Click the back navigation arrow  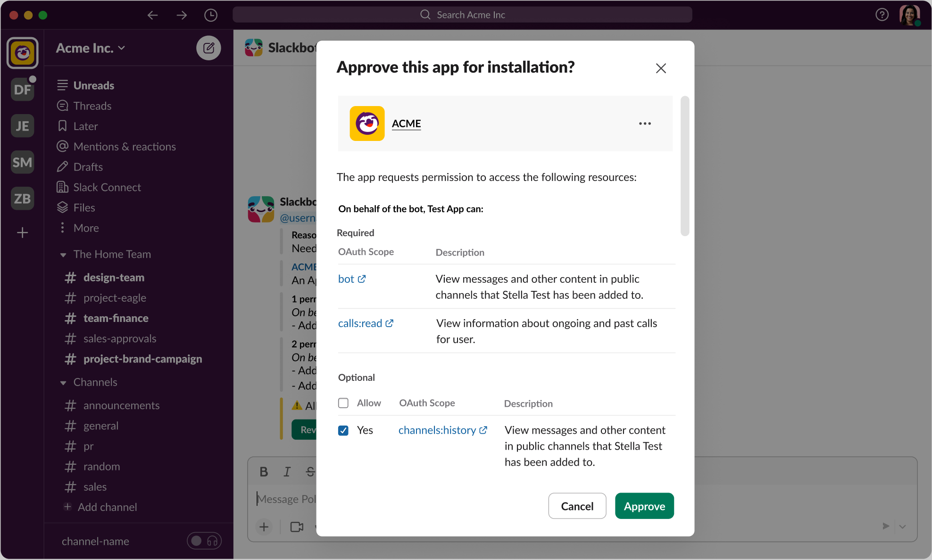pyautogui.click(x=152, y=15)
